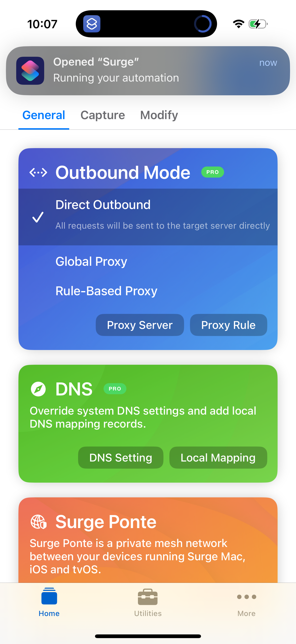Open the Proxy Rule settings
Image resolution: width=296 pixels, height=644 pixels.
[x=229, y=325]
